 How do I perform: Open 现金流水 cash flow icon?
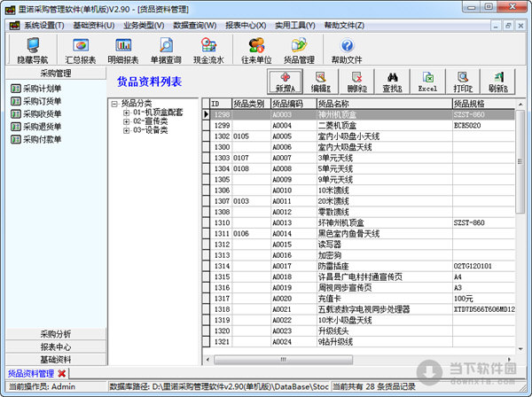click(208, 49)
